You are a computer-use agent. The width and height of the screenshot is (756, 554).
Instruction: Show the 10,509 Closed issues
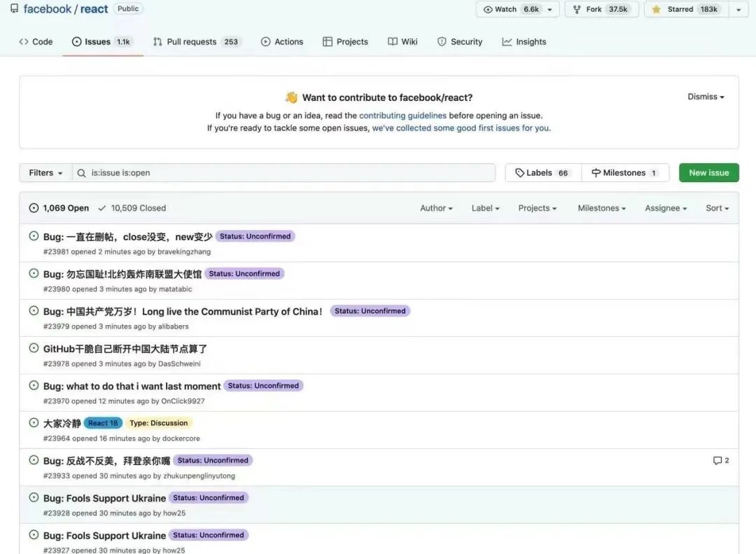pyautogui.click(x=132, y=208)
